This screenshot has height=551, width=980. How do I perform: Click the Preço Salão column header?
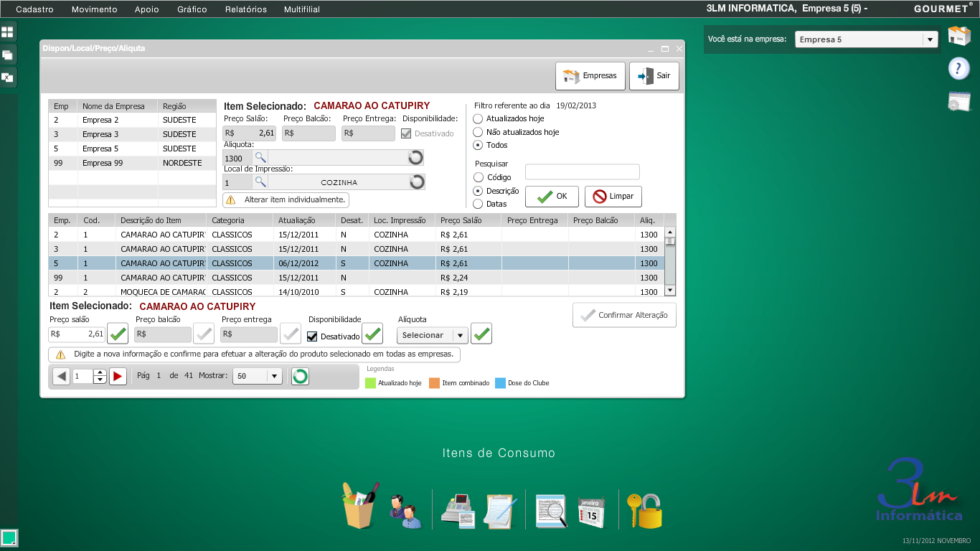468,220
